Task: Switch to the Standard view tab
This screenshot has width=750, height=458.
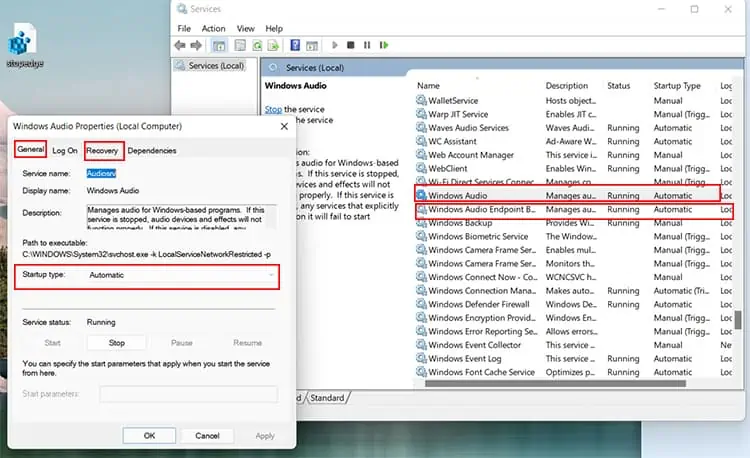Action: click(x=327, y=398)
